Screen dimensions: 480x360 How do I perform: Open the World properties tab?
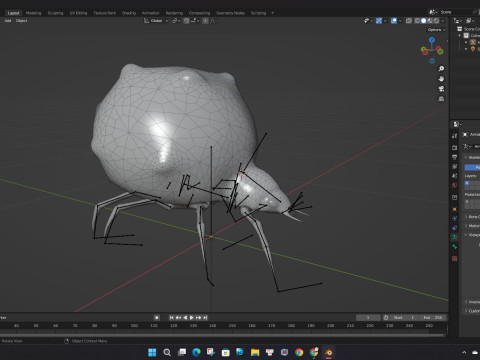coord(454,185)
